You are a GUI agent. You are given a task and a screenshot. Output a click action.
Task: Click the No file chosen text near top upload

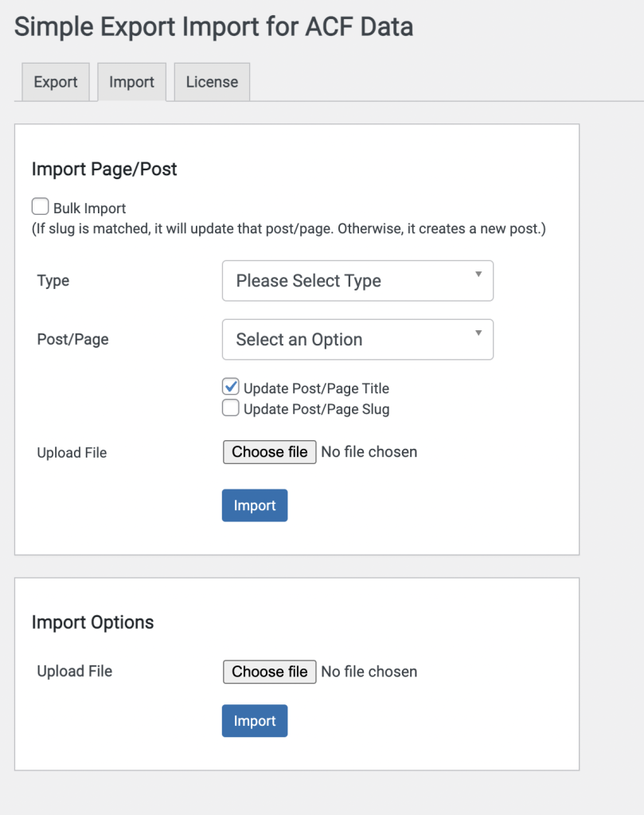[369, 451]
